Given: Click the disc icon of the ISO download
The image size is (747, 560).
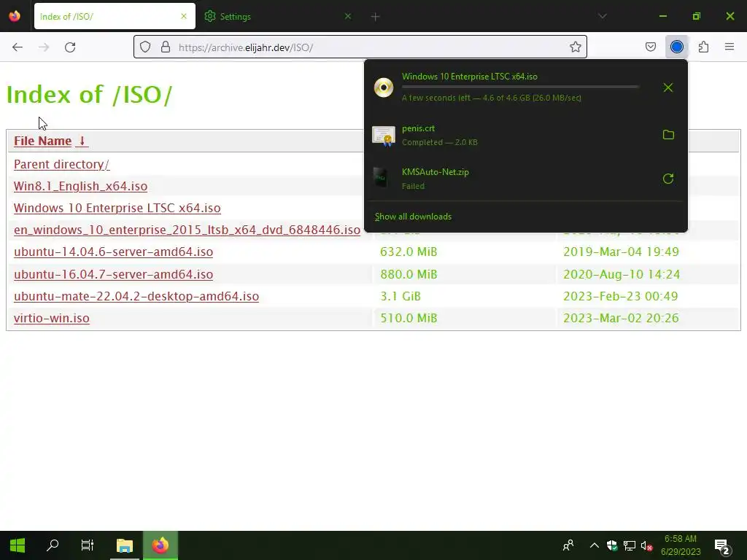Looking at the screenshot, I should tap(384, 87).
